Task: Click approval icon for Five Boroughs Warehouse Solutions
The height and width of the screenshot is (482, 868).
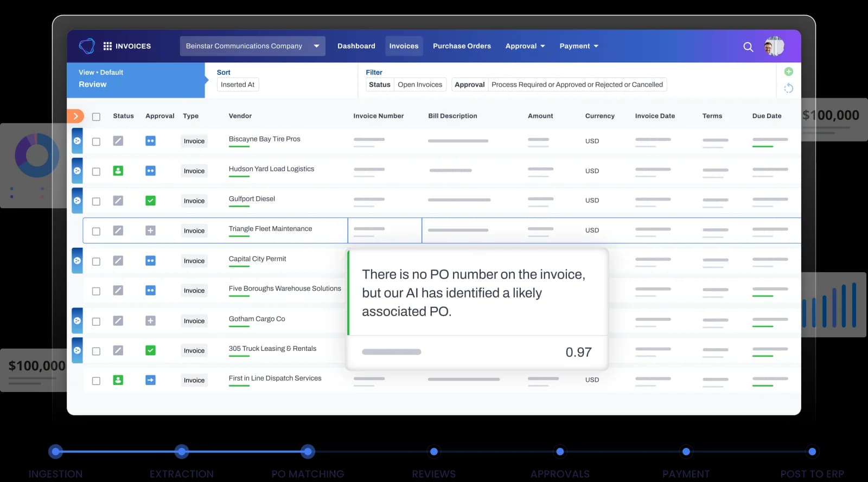Action: pyautogui.click(x=150, y=291)
